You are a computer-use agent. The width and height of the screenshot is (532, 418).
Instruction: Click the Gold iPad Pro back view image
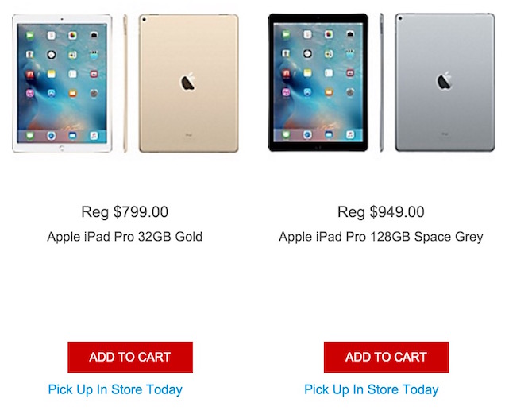tap(189, 83)
